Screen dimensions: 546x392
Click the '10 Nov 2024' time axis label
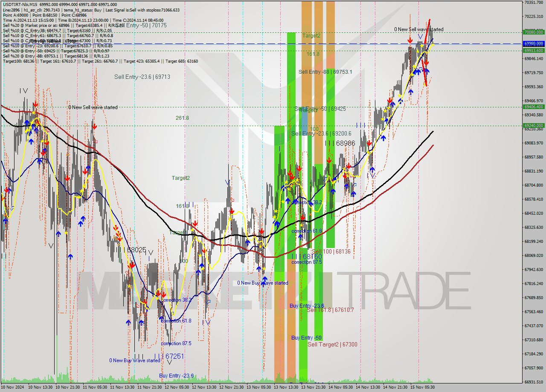[x=13, y=387]
